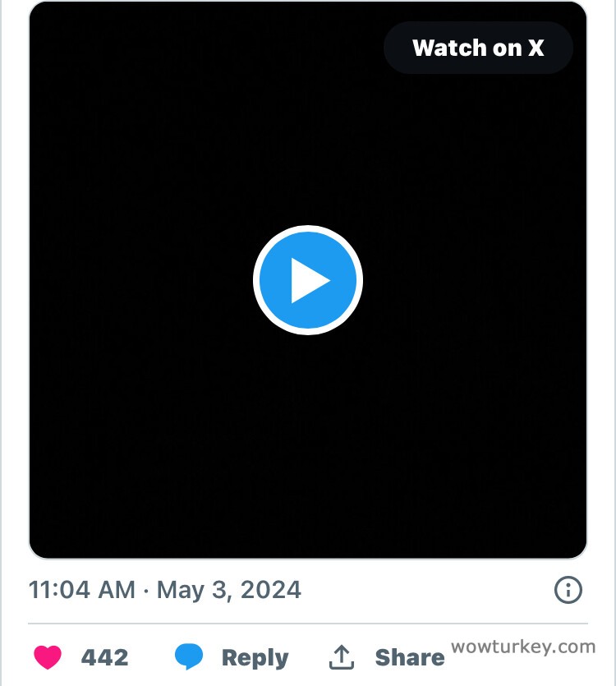Viewport: 616px width, 686px height.
Task: Click the blue reply speech bubble icon
Action: tap(189, 657)
